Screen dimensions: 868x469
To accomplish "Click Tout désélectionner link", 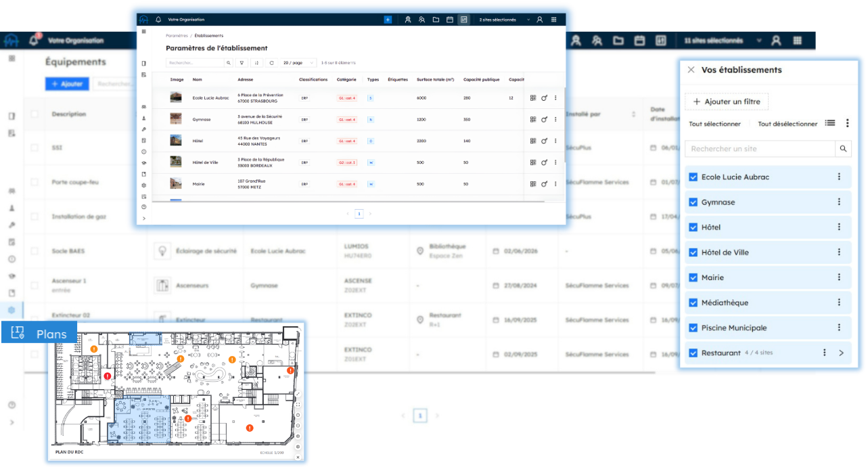I will (787, 124).
